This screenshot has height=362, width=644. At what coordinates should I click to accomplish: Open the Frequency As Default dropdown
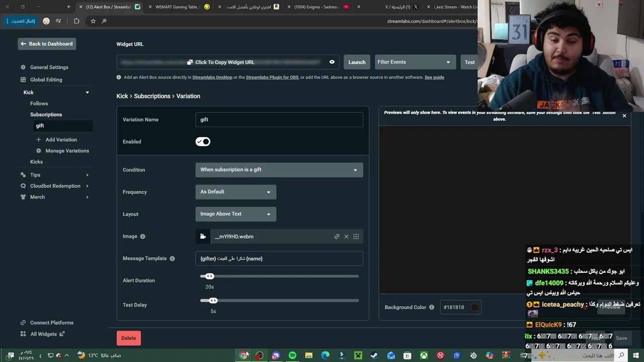(x=236, y=192)
